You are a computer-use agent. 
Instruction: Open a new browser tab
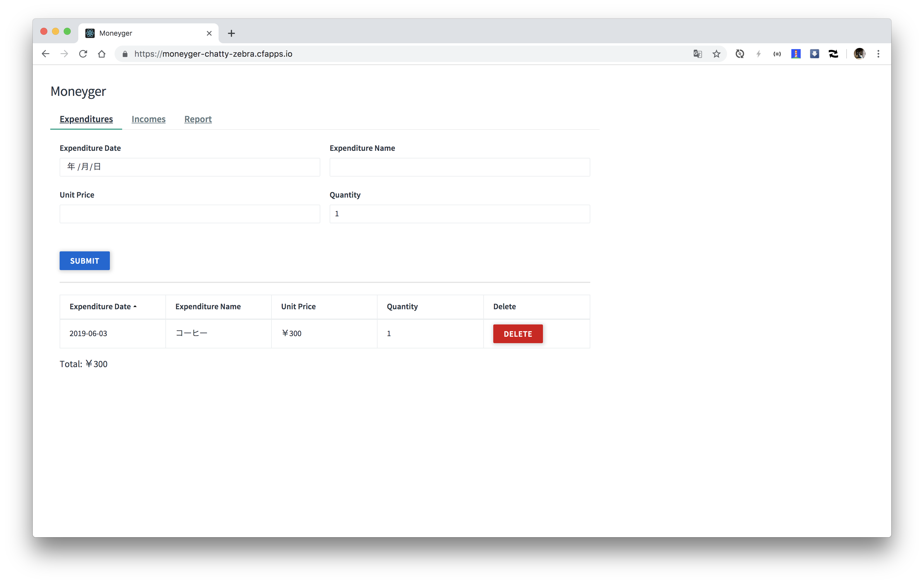tap(231, 33)
